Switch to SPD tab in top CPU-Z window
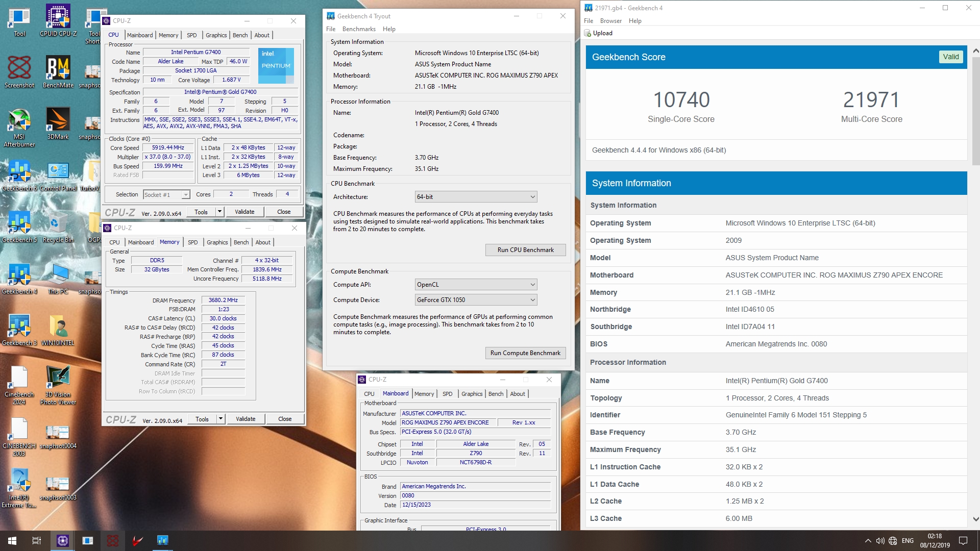 (x=191, y=35)
